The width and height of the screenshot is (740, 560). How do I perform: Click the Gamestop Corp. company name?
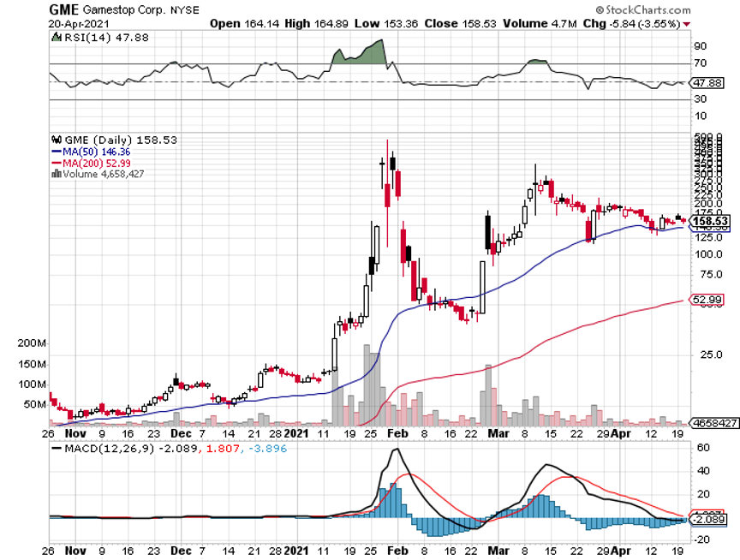click(x=124, y=10)
